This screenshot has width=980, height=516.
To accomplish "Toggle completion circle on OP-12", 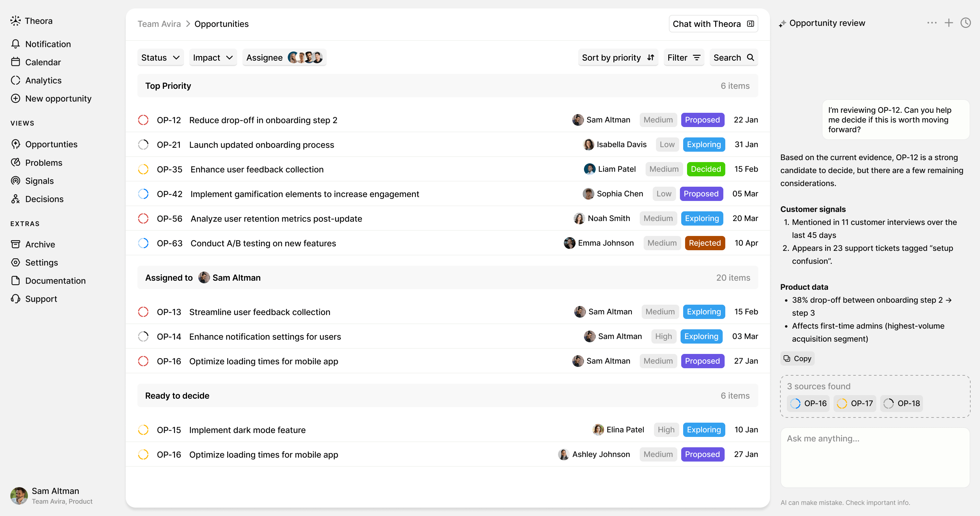I will point(144,120).
